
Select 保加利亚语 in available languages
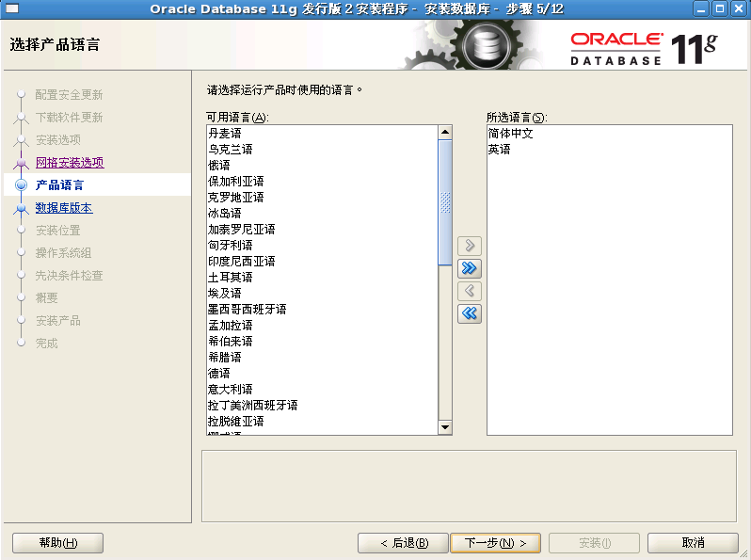tap(323, 181)
